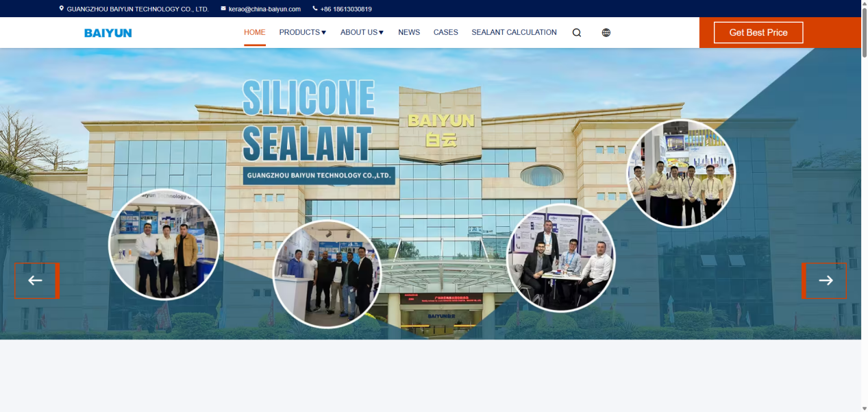Open SEALANT CALCULATION page

click(514, 32)
